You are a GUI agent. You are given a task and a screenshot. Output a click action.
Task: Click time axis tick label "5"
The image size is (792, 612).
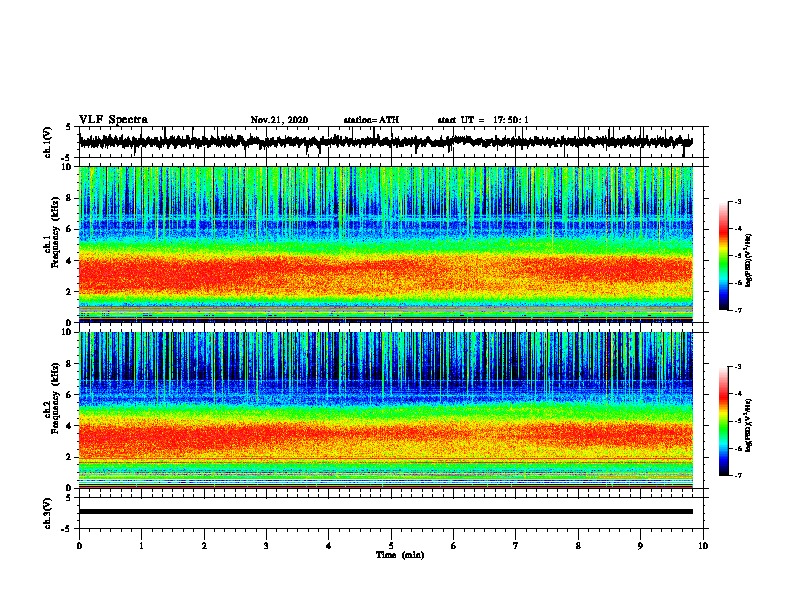[391, 546]
